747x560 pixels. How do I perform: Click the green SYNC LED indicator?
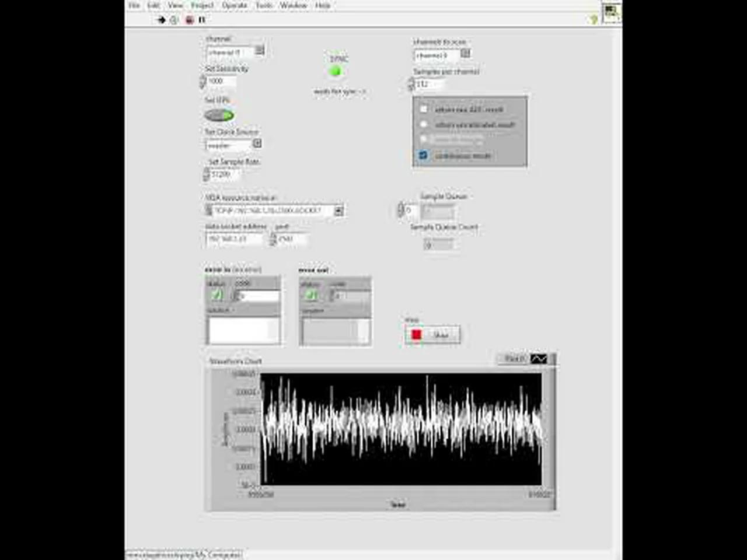click(335, 71)
